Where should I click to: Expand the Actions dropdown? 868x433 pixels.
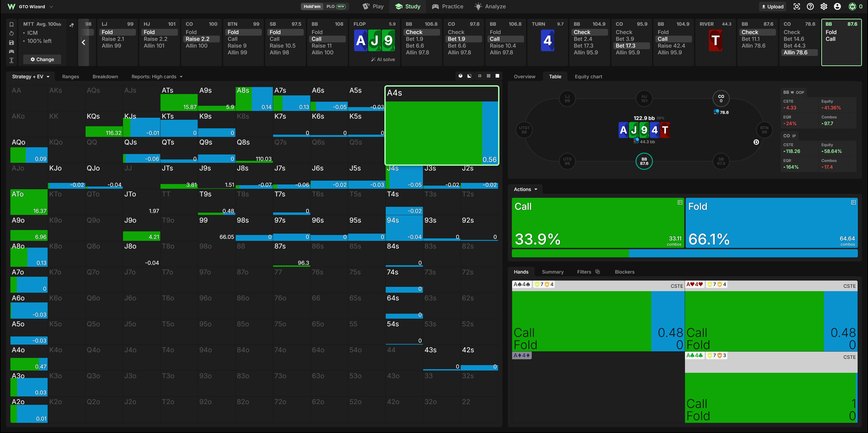[x=526, y=189]
